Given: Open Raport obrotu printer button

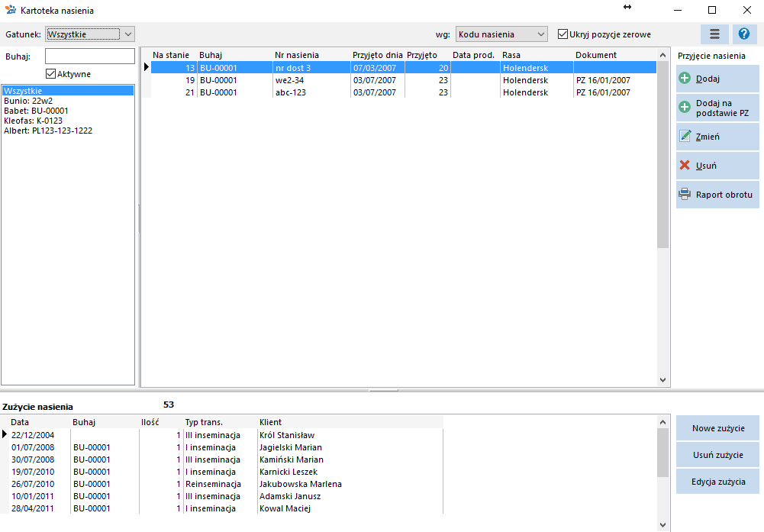Looking at the screenshot, I should tap(717, 195).
